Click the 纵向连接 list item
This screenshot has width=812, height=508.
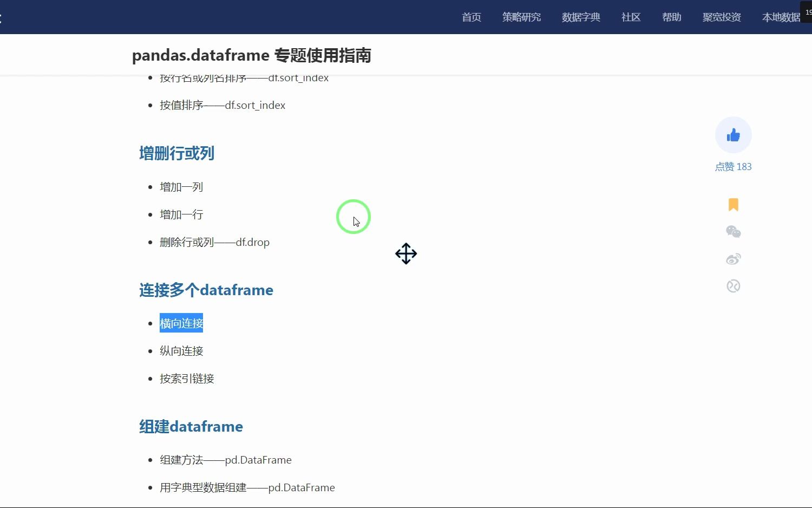(181, 351)
